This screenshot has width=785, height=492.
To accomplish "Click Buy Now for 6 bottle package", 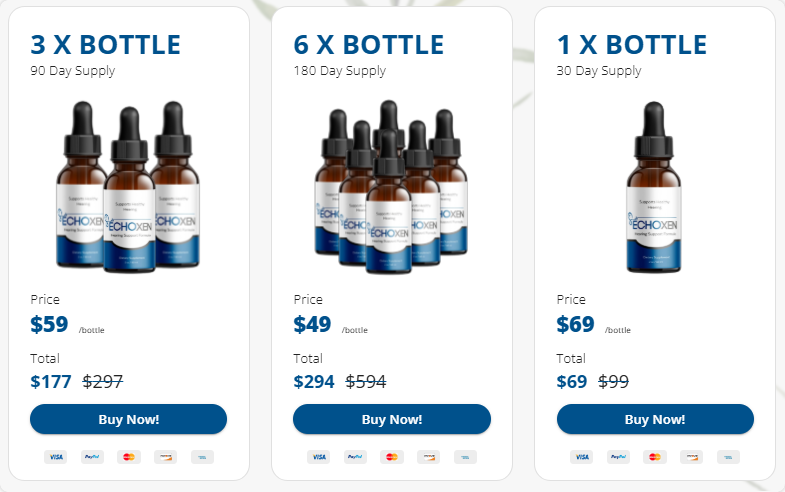I will [x=391, y=419].
